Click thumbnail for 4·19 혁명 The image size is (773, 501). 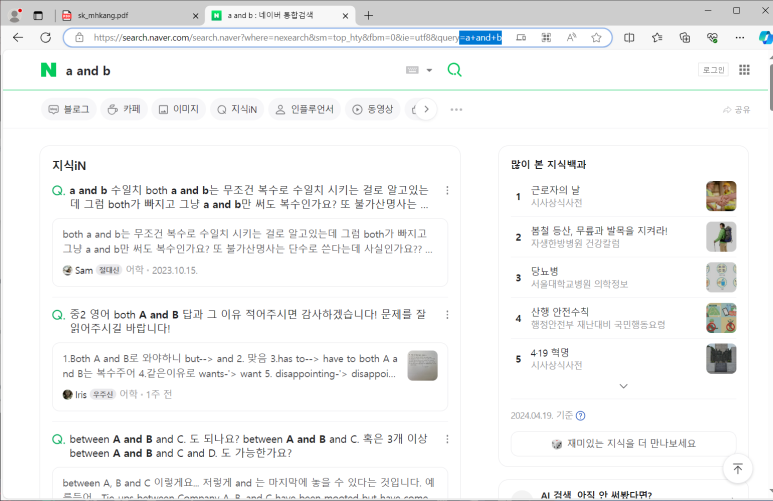721,358
